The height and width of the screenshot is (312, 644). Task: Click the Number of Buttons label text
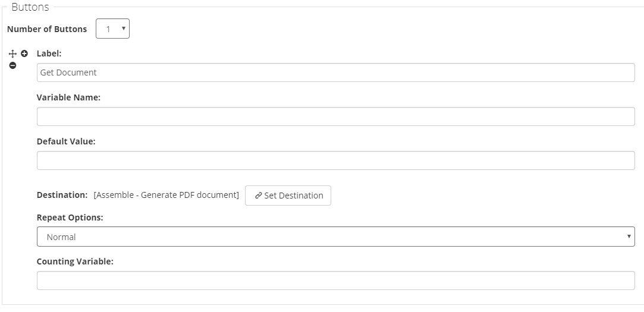pos(47,29)
